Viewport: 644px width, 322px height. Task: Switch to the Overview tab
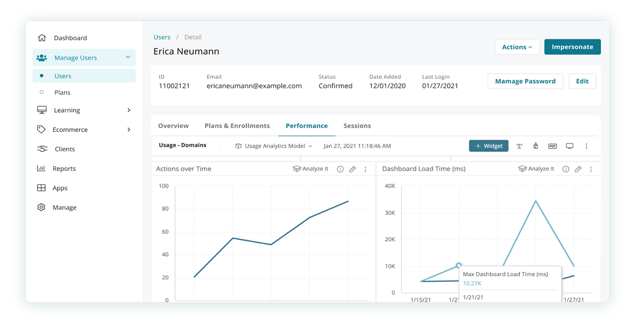click(173, 126)
